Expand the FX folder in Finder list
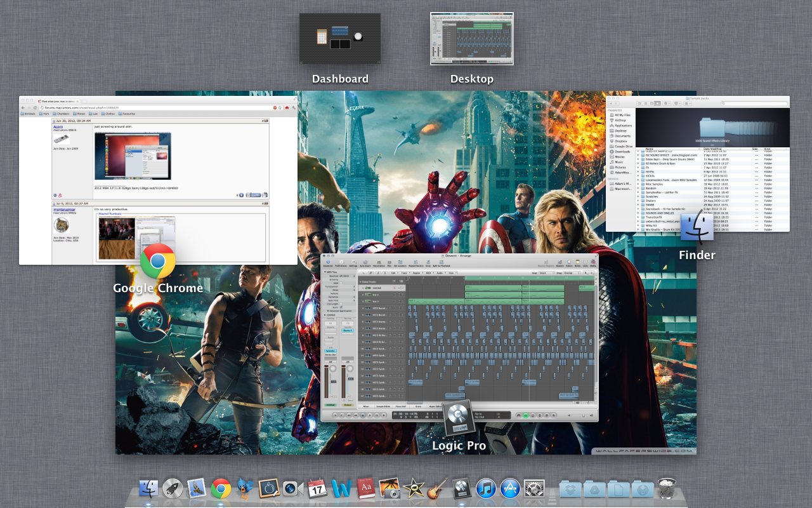Screen dimensions: 812x508 pos(638,168)
